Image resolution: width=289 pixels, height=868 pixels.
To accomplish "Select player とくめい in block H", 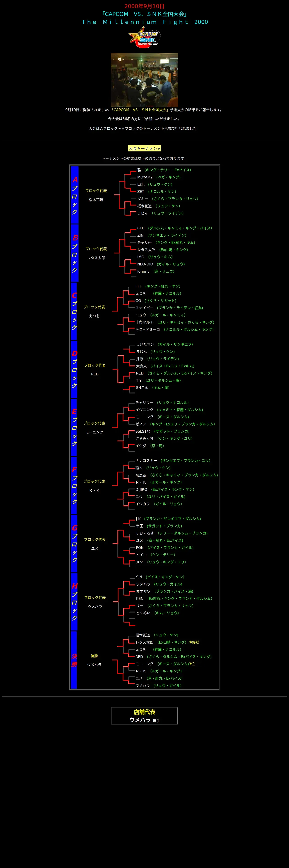I will [143, 613].
